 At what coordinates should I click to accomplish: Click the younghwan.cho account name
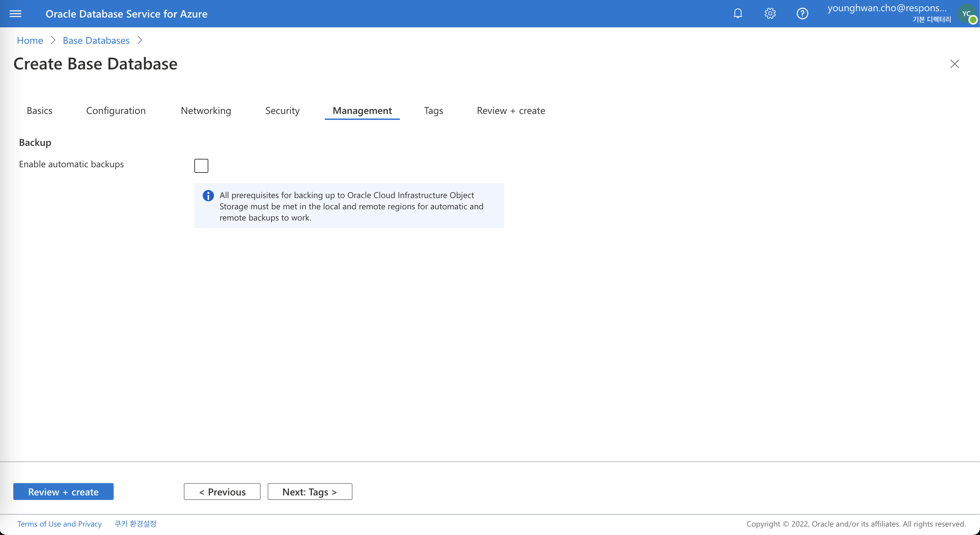tap(887, 8)
